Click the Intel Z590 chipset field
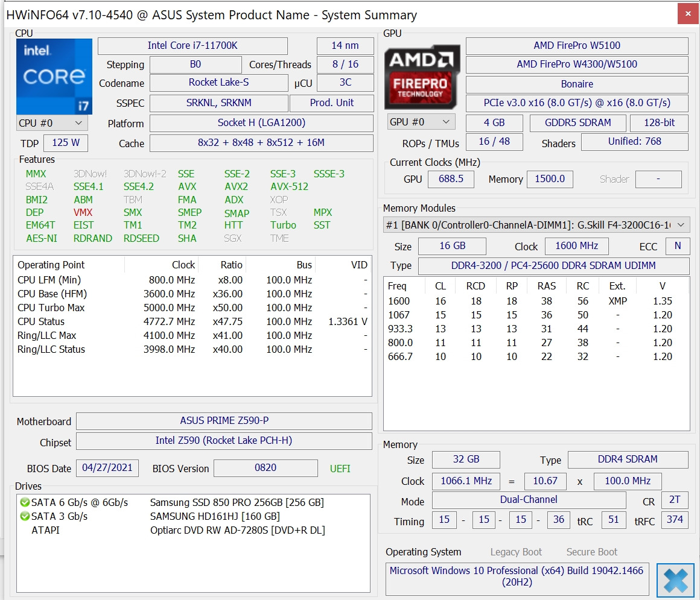This screenshot has height=600, width=700. pos(224,441)
